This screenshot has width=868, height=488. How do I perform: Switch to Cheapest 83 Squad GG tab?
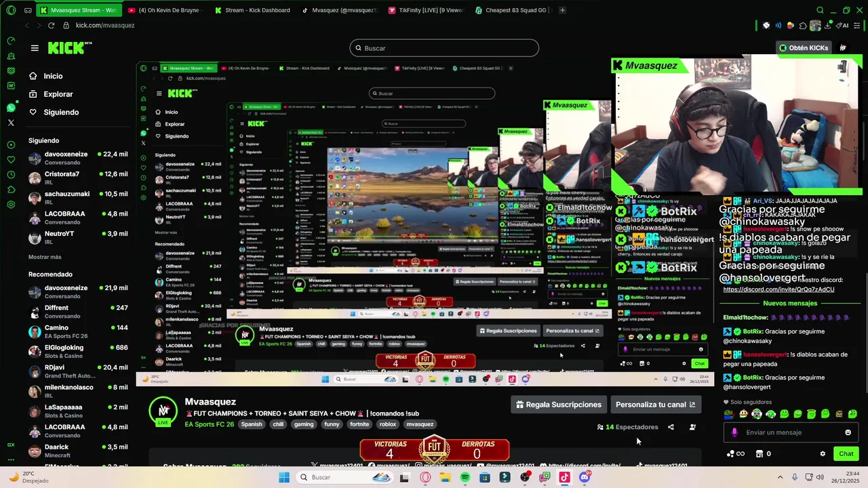tap(513, 10)
